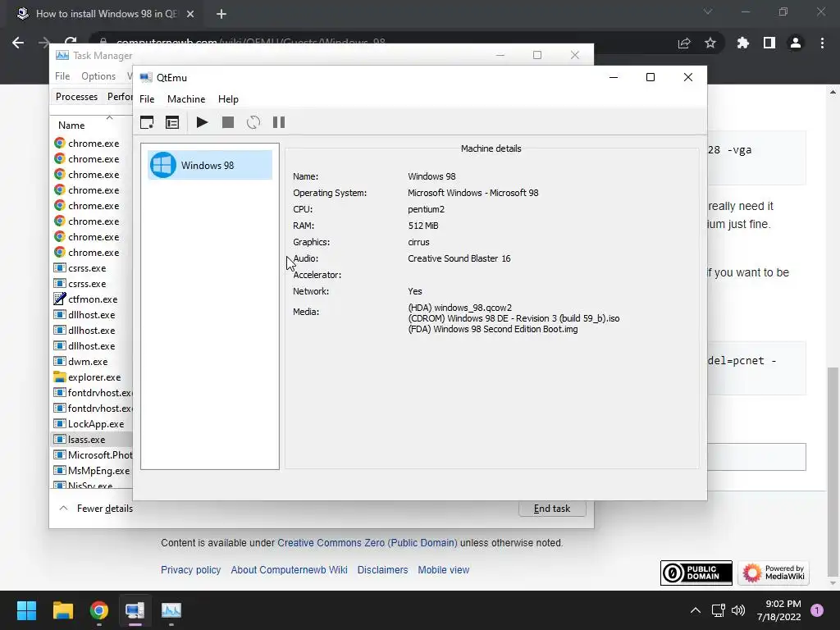Stop the machine using the stop icon
The height and width of the screenshot is (630, 840).
pos(228,122)
